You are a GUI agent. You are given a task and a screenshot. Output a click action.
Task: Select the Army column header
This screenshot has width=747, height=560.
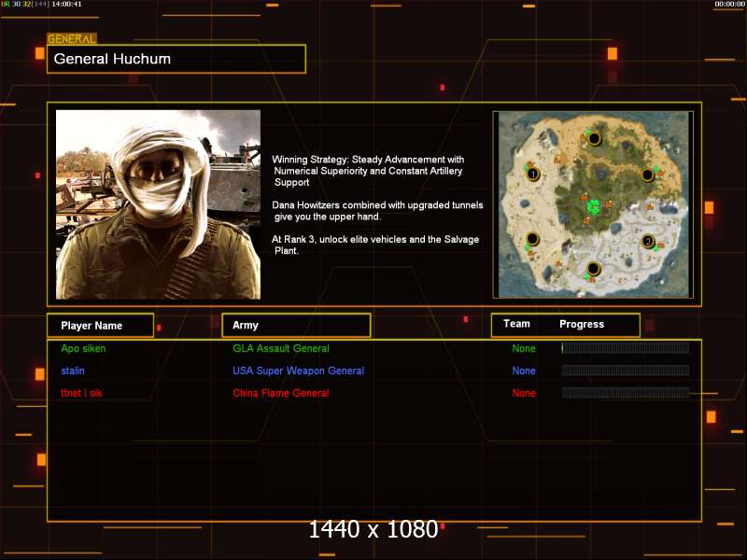point(296,325)
